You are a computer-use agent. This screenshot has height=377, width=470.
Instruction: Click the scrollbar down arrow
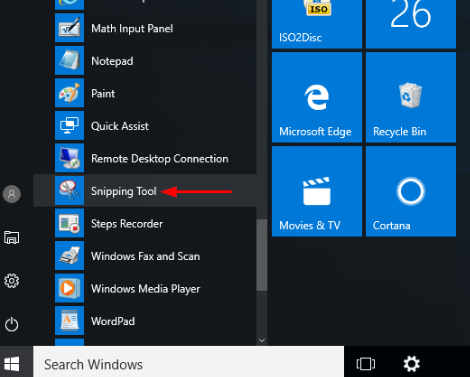pos(262,340)
